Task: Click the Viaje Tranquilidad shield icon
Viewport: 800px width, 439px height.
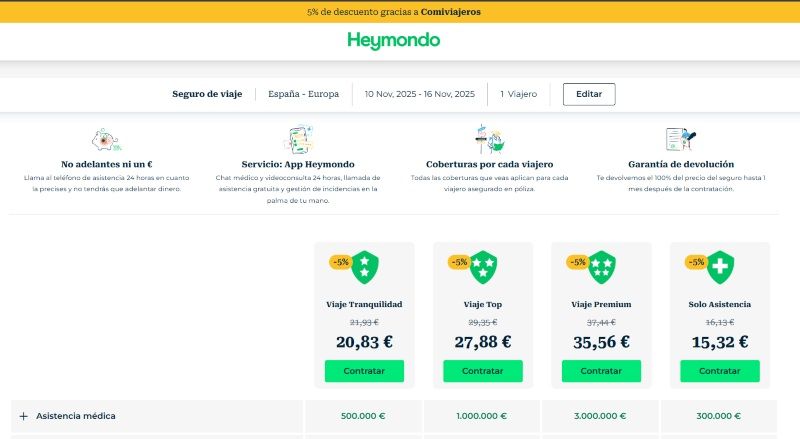Action: click(x=365, y=267)
